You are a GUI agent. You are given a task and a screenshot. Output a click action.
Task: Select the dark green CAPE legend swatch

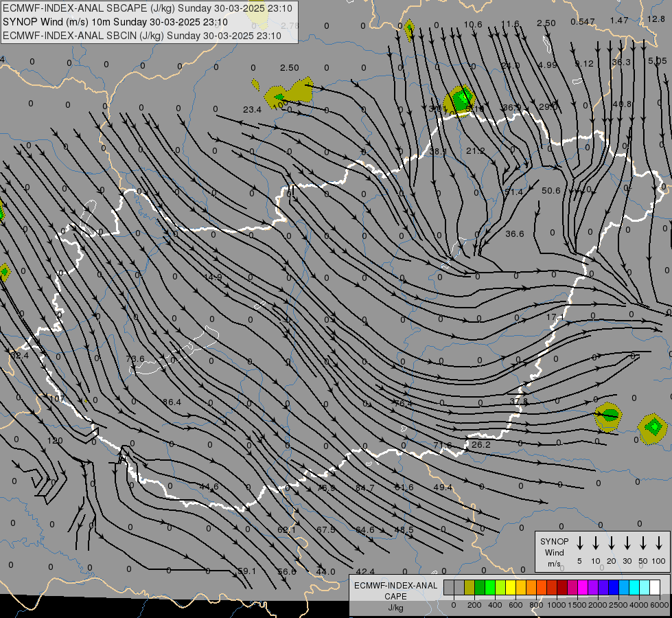(480, 588)
